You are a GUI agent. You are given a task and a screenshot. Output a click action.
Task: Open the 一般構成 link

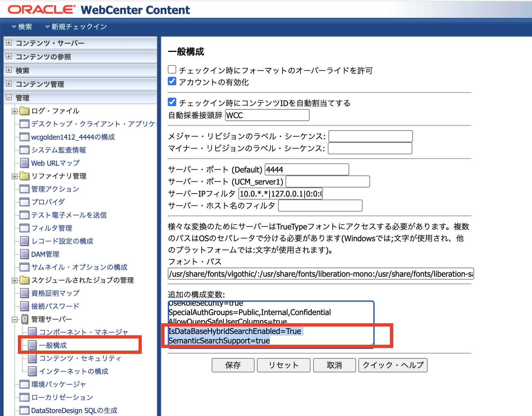click(53, 345)
